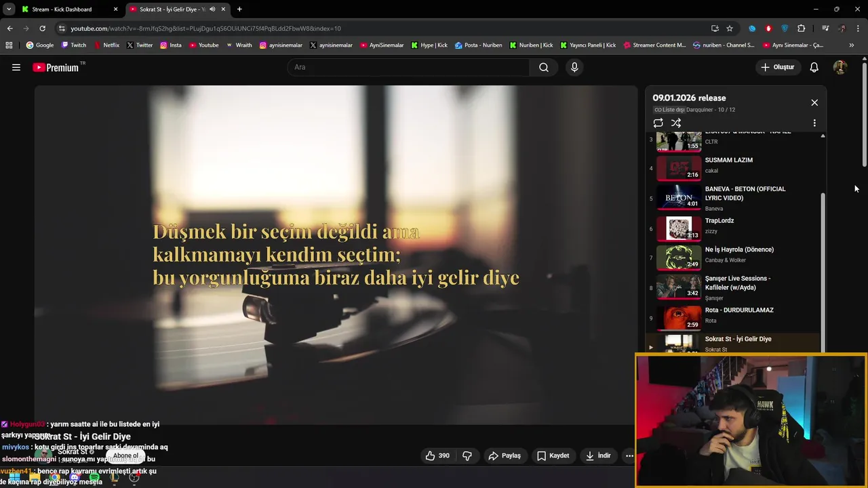Open more video actions ellipsis menu

click(x=629, y=455)
